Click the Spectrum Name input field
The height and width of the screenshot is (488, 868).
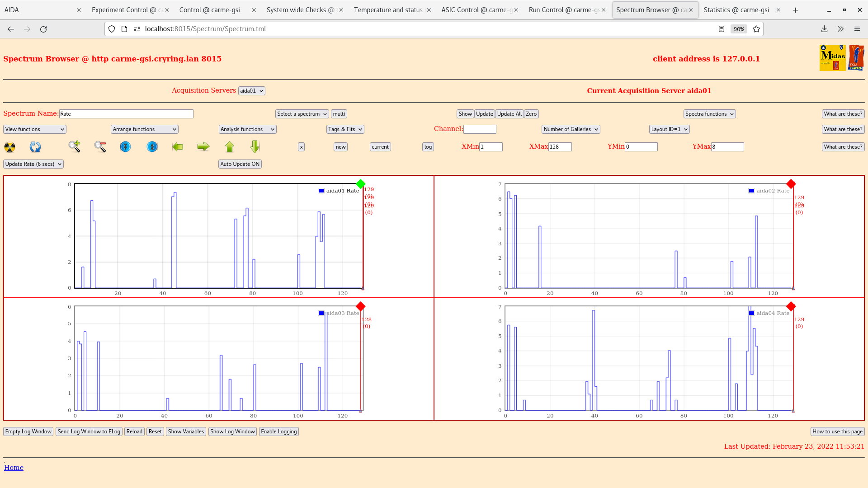pos(126,114)
